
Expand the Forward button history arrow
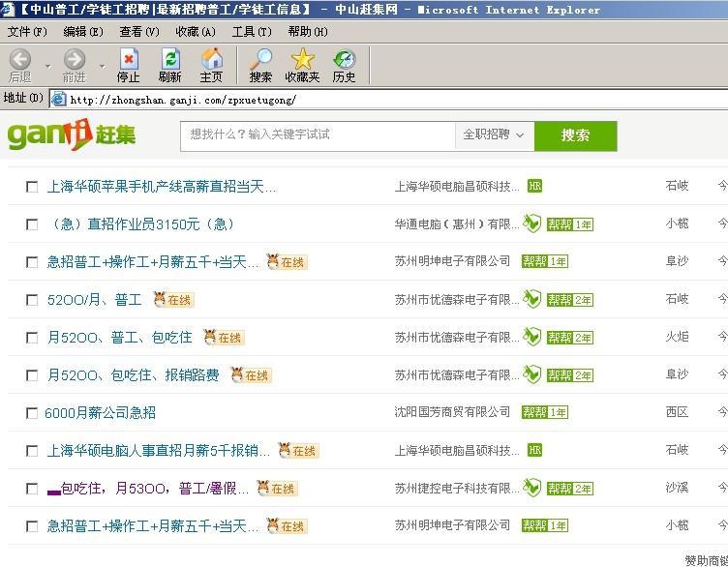pyautogui.click(x=103, y=67)
